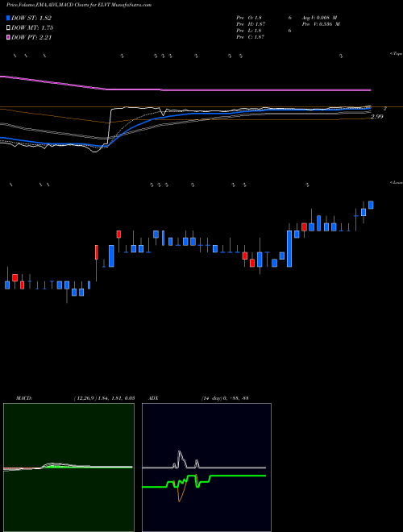Image resolution: width=403 pixels, height=532 pixels.
Task: Click the blue DOW ST legend swatch
Action: point(9,18)
